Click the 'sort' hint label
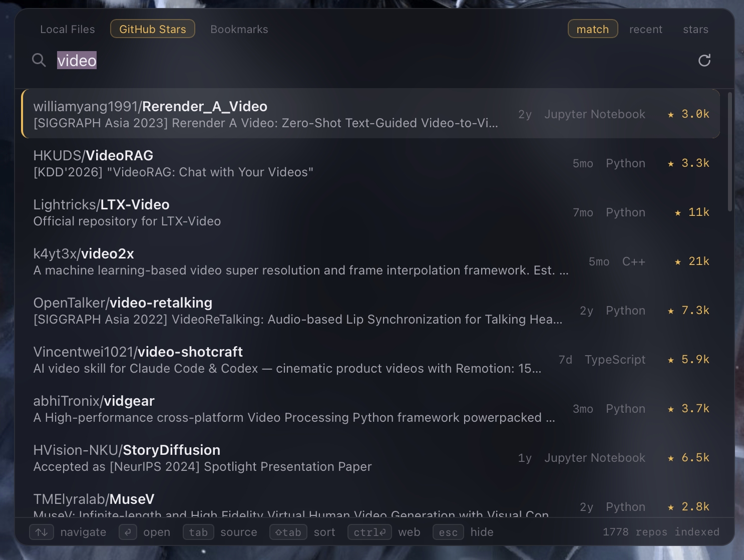The image size is (744, 560). click(x=324, y=532)
